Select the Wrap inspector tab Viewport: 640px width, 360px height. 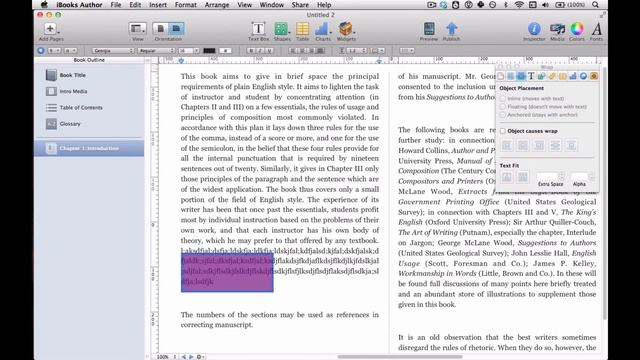click(521, 76)
